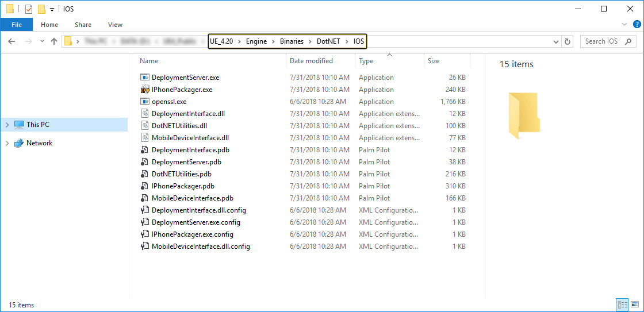644x312 pixels.
Task: Select the file name DeploymentServer.exe
Action: 186,77
